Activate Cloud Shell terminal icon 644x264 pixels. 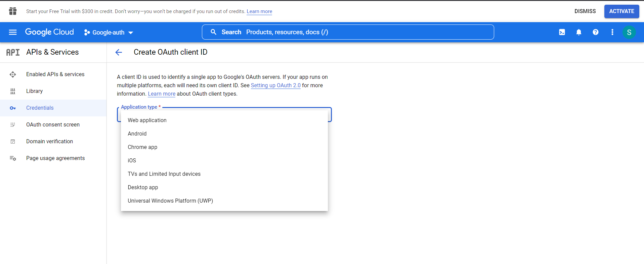562,32
